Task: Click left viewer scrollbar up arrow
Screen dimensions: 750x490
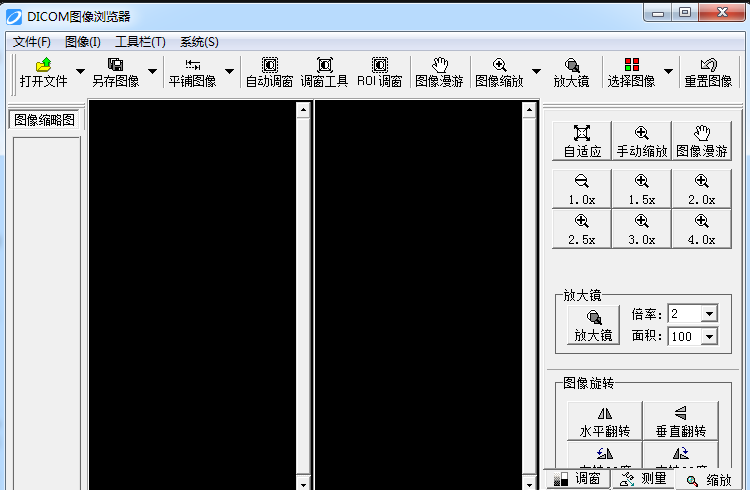Action: [x=303, y=110]
